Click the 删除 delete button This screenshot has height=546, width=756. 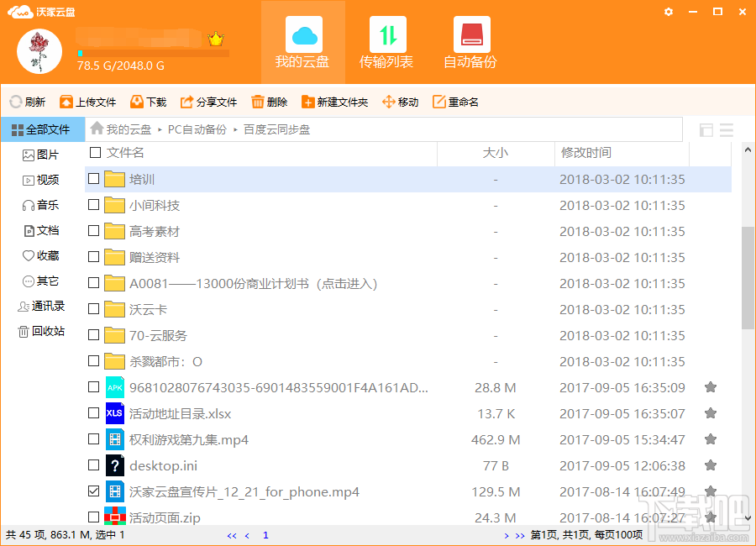(x=269, y=102)
